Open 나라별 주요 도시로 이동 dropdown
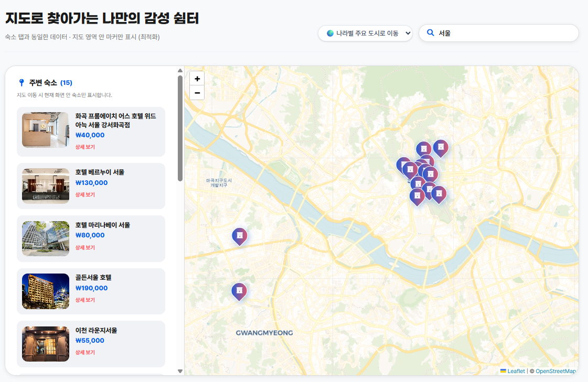Image resolution: width=588 pixels, height=382 pixels. pyautogui.click(x=365, y=34)
